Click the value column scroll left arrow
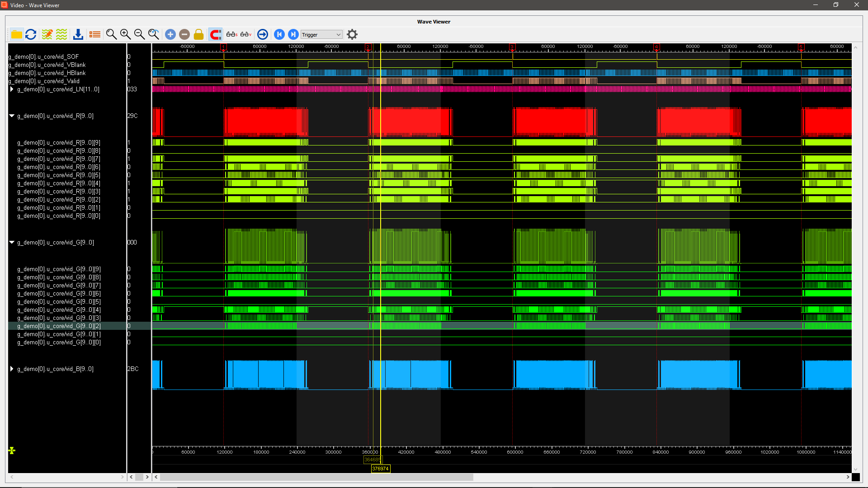 pos(131,477)
